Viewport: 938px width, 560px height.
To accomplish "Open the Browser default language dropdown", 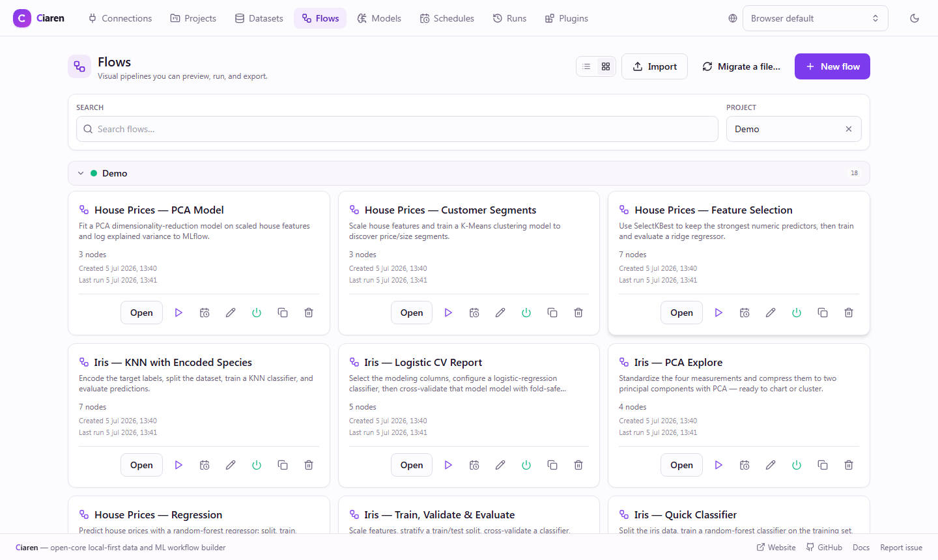I will (815, 18).
